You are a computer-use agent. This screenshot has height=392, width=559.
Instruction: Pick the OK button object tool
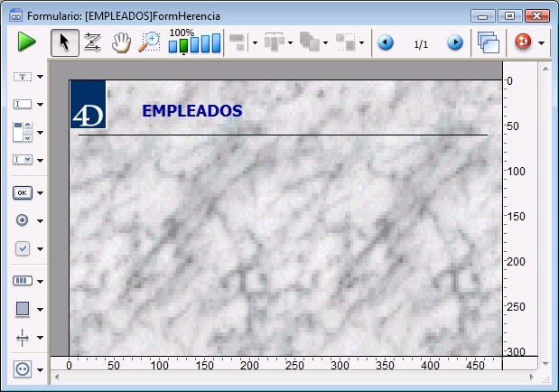pyautogui.click(x=23, y=192)
